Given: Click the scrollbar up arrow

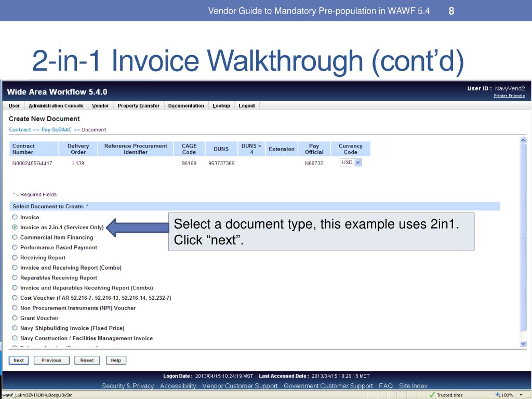Looking at the screenshot, I should pyautogui.click(x=523, y=140).
